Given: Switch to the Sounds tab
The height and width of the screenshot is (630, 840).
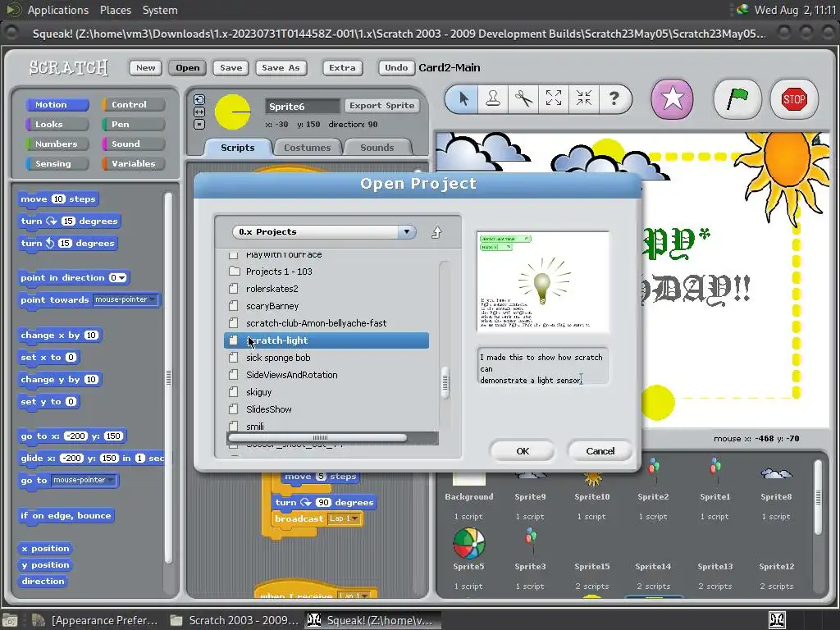Looking at the screenshot, I should [377, 148].
